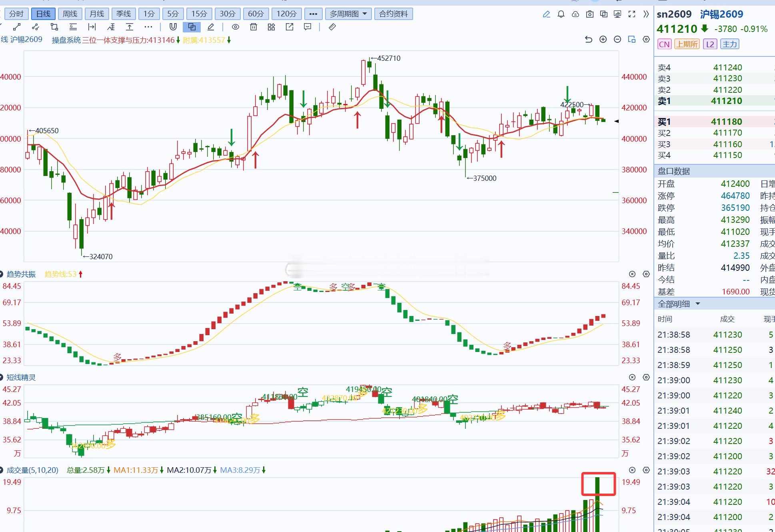This screenshot has width=775, height=532.
Task: Collapse the right quote panel chevrons
Action: [x=646, y=14]
